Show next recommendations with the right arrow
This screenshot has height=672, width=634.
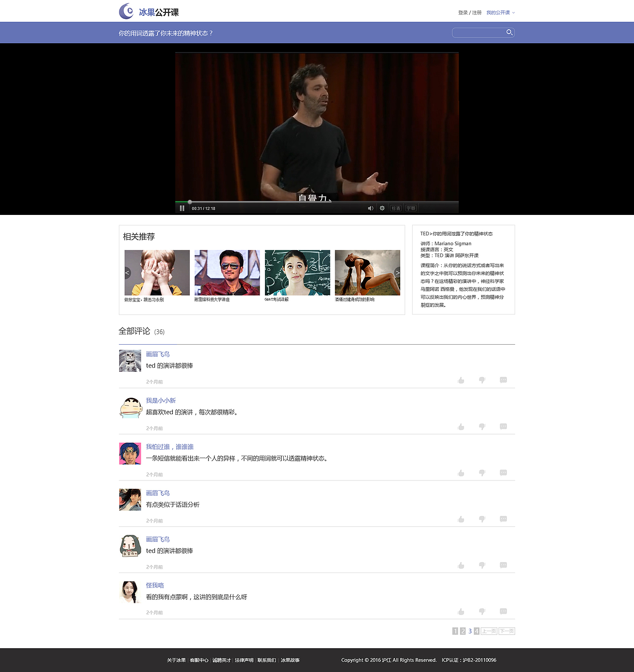point(397,273)
